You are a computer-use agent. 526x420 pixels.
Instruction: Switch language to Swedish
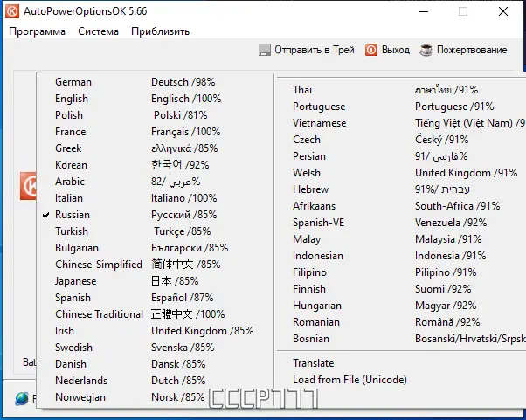155,348
